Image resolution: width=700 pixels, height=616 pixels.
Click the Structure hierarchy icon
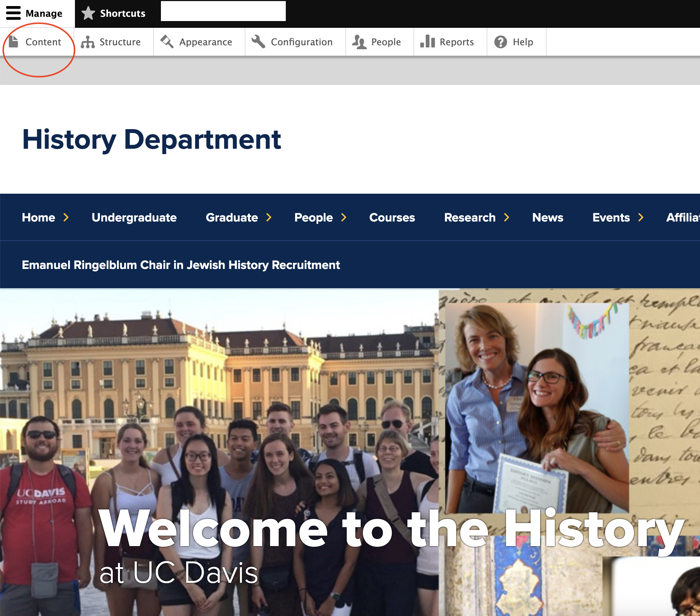[x=87, y=42]
